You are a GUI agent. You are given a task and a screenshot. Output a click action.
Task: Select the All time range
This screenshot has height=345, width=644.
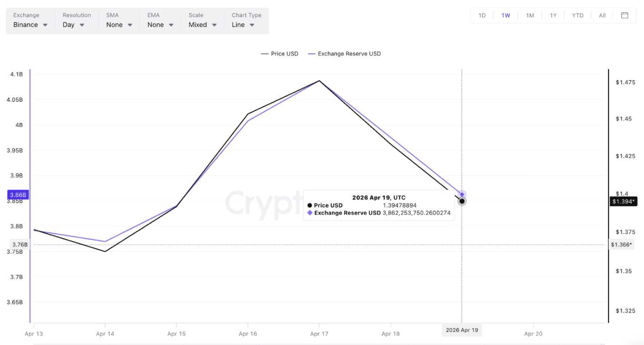pyautogui.click(x=602, y=16)
